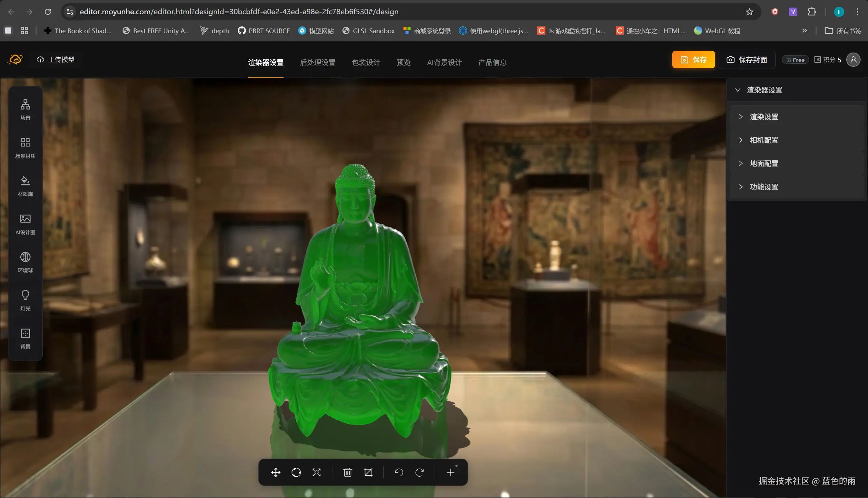Switch to the 后处理设置 tab
Screen dimensions: 868x498
point(317,62)
